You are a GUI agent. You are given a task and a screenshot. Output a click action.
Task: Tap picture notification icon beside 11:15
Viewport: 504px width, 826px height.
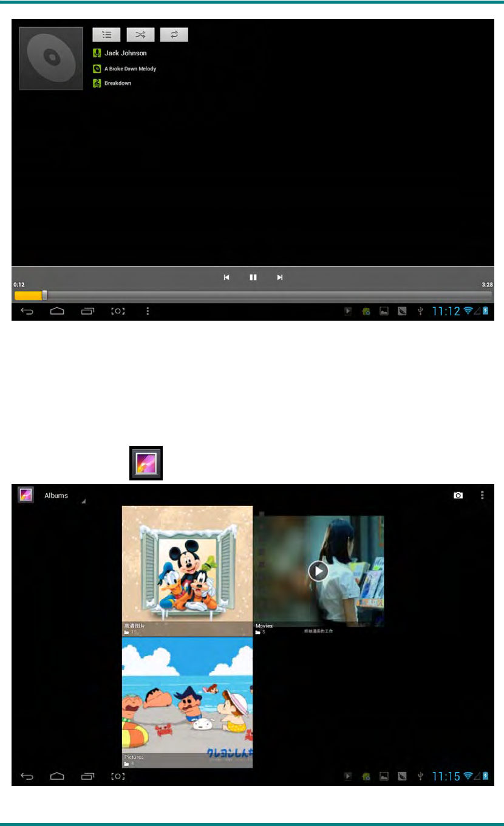pos(384,776)
